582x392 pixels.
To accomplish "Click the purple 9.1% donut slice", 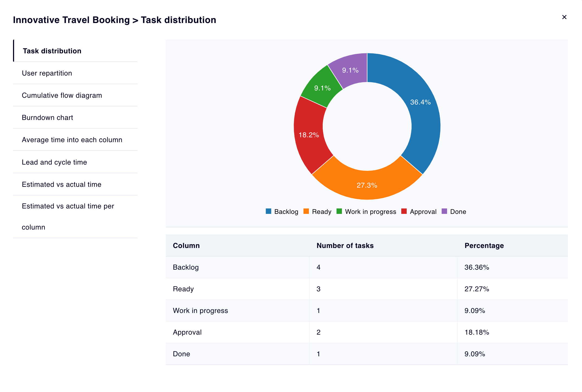I will pyautogui.click(x=350, y=70).
